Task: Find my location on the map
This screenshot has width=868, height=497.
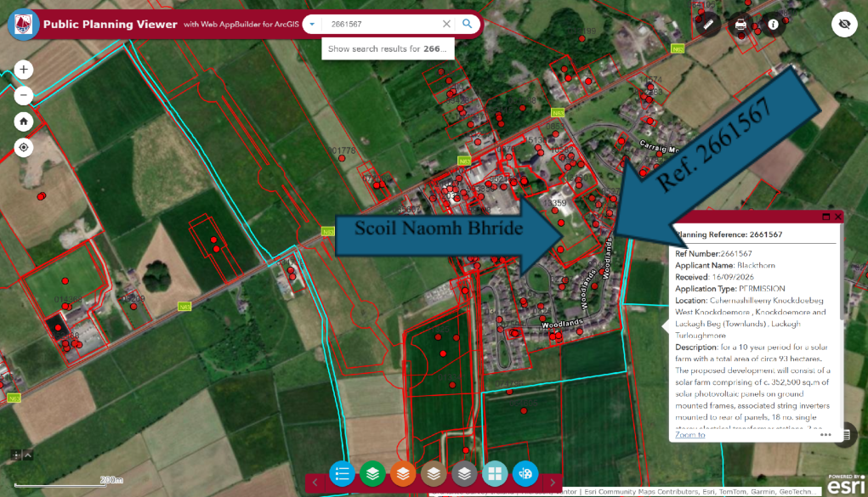Action: (x=23, y=147)
